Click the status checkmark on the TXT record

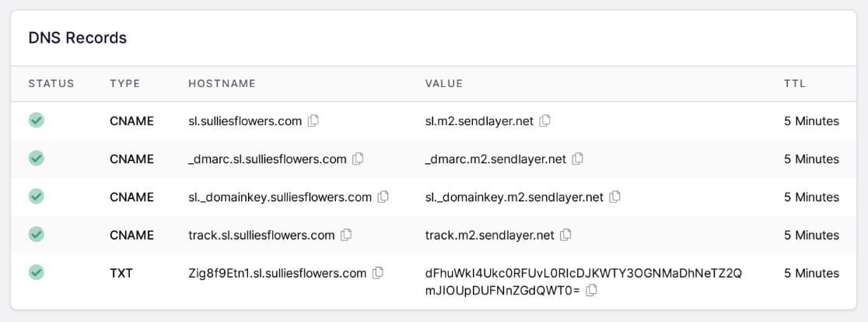37,272
